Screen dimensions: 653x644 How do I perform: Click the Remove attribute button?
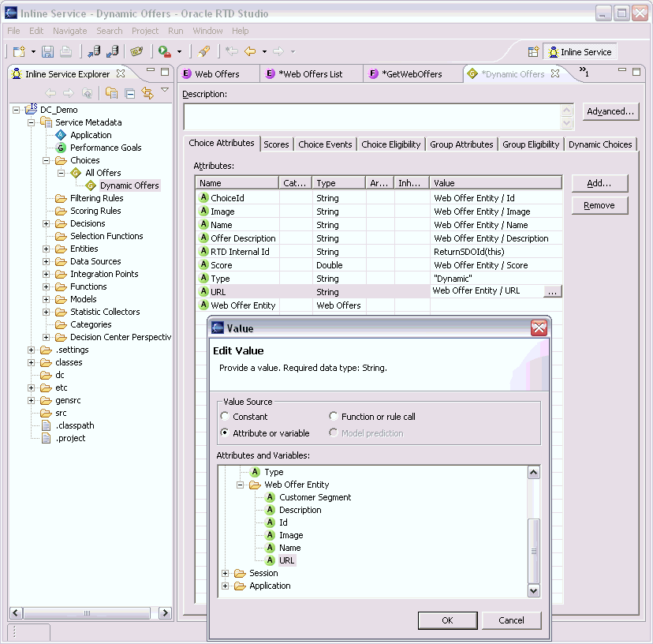599,205
